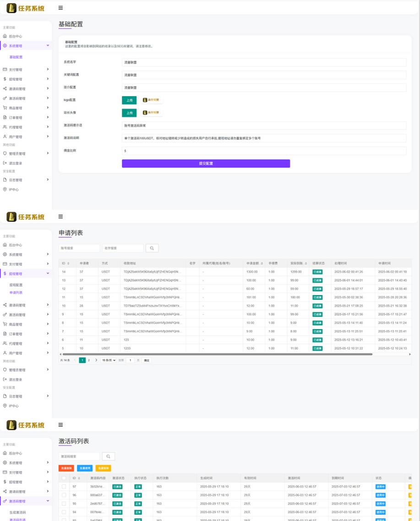
Task: Expand 支付管理 chevron in 基础配置 page sidebar
Action: tap(48, 70)
